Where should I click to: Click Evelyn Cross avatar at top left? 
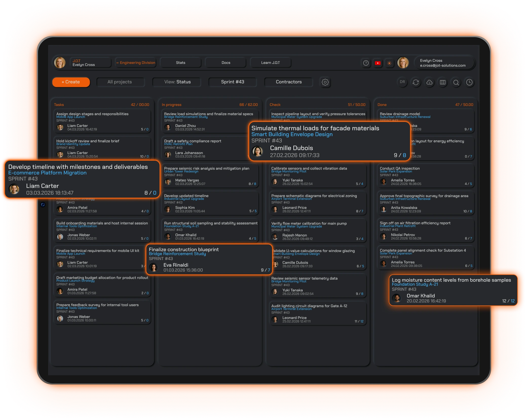pyautogui.click(x=60, y=63)
